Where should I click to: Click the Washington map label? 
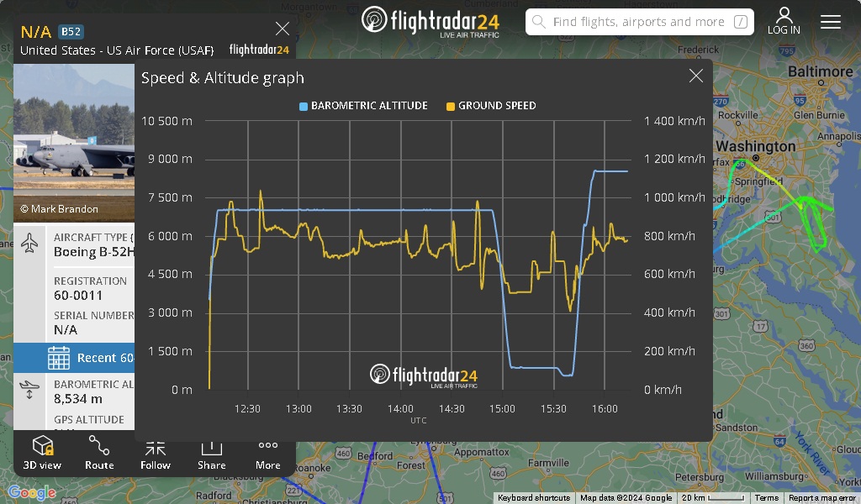tap(756, 146)
